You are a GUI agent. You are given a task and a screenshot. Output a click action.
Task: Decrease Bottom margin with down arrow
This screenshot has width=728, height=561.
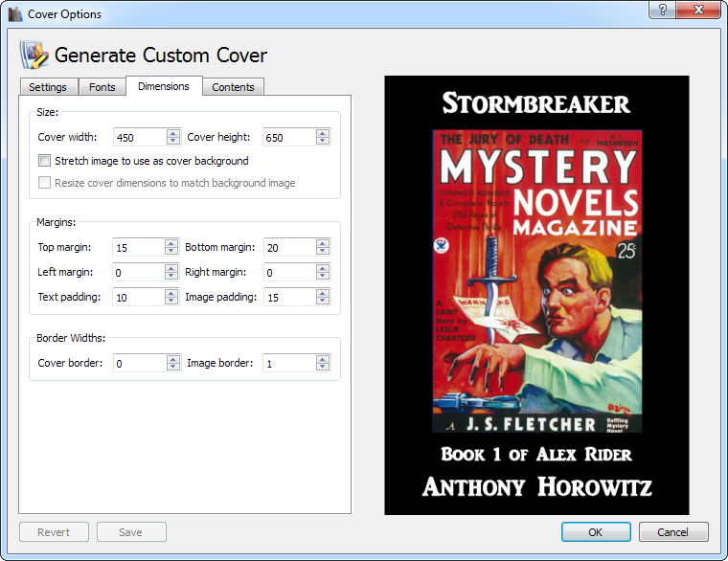click(x=322, y=251)
